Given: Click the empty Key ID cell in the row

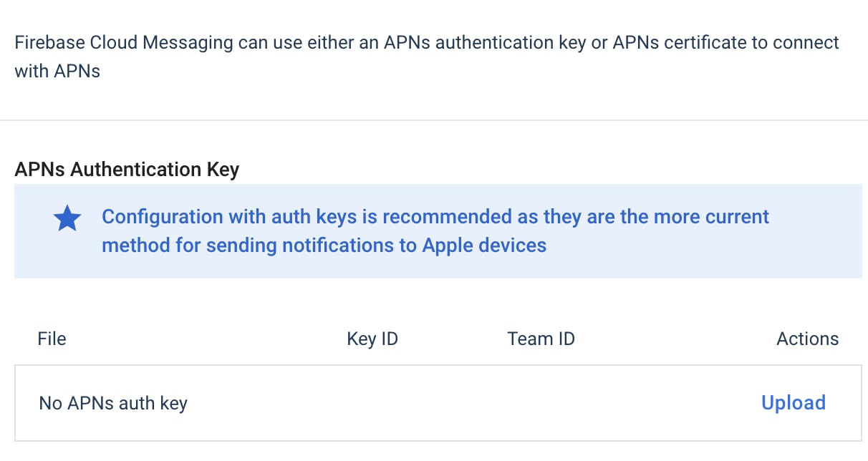Looking at the screenshot, I should pyautogui.click(x=372, y=403).
